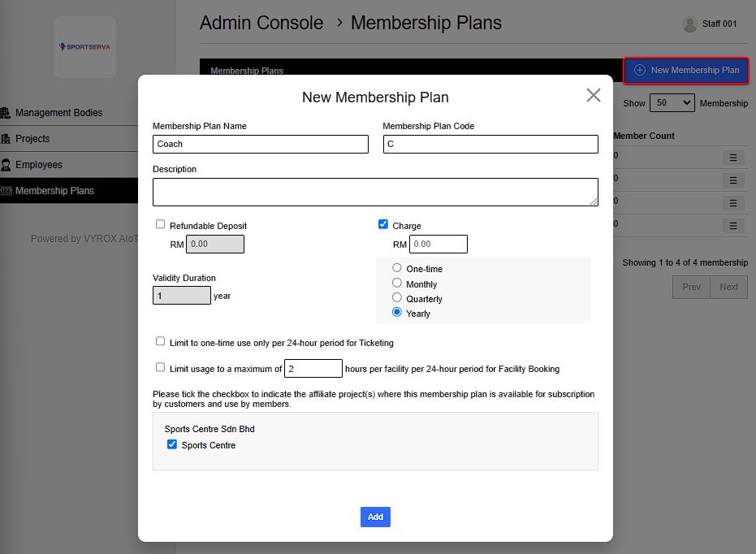
Task: Open the last row's action menu
Action: [732, 226]
